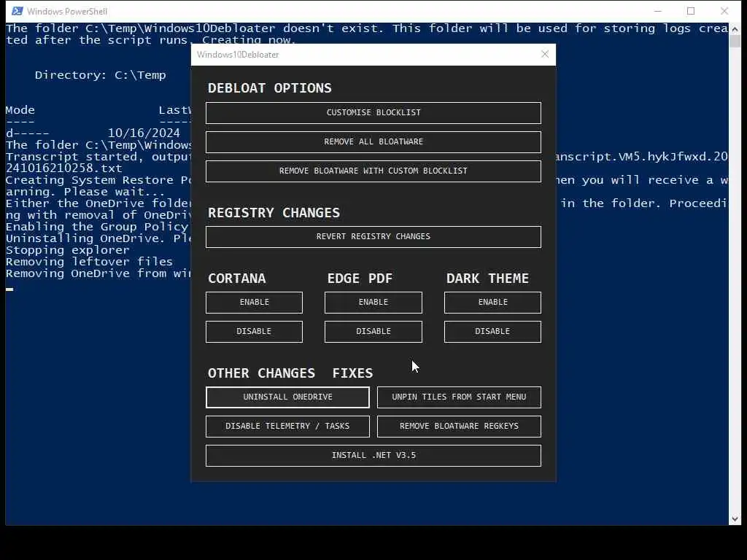
Task: Click the 'Windows PowerShell' window title
Action: coord(67,12)
